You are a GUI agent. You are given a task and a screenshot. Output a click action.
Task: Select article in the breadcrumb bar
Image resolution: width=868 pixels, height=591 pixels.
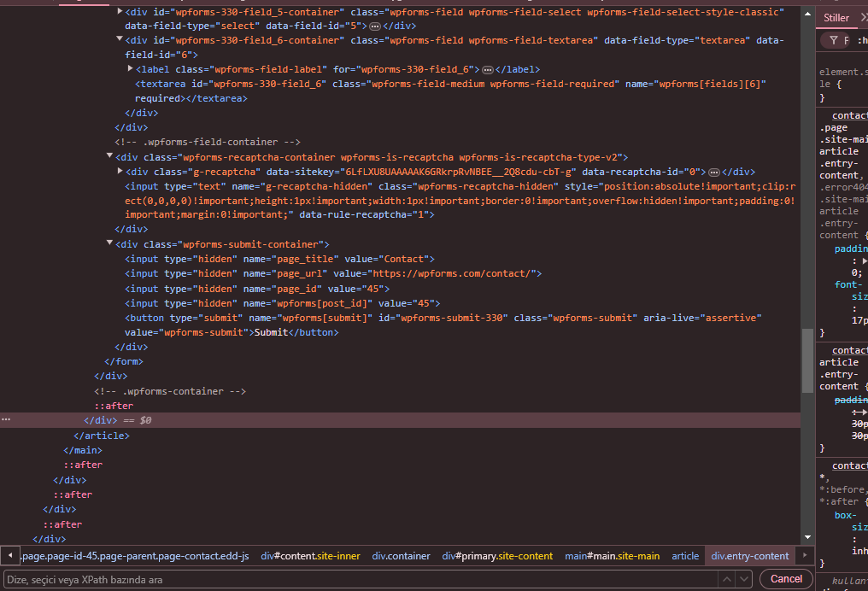tap(685, 556)
